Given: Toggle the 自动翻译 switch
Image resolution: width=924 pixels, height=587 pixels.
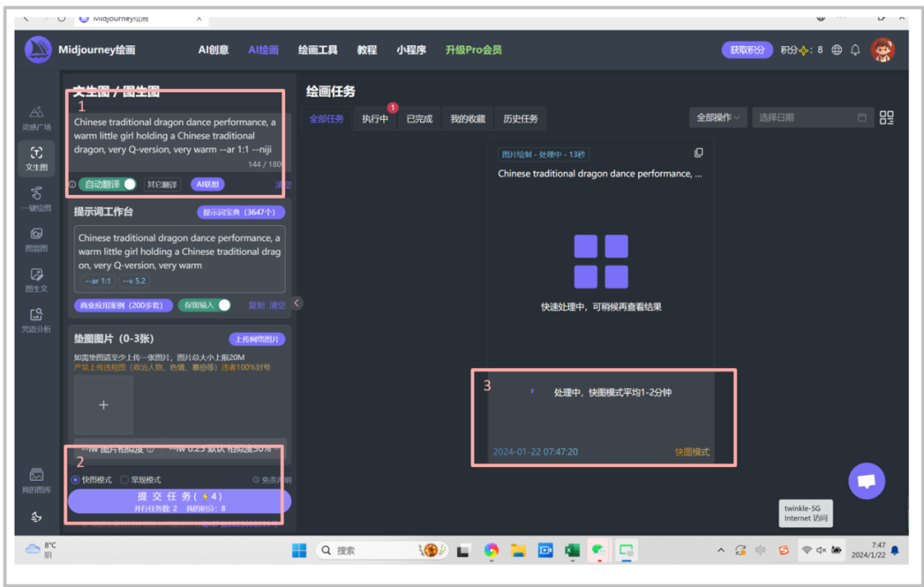Looking at the screenshot, I should pos(128,184).
